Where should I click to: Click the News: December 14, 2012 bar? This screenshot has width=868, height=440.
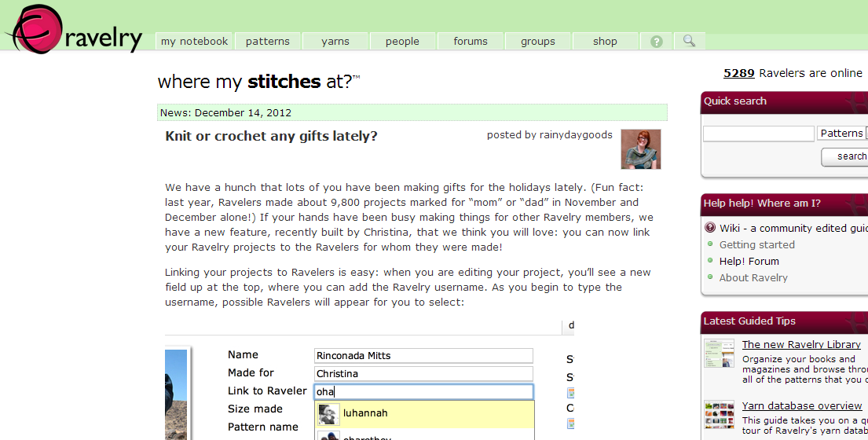(x=412, y=112)
